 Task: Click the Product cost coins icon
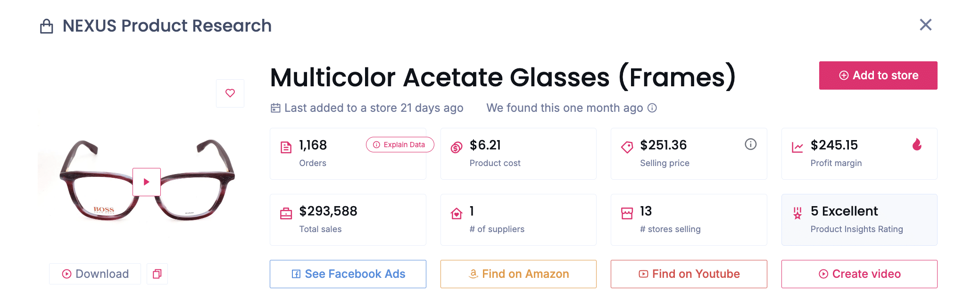[x=456, y=148]
